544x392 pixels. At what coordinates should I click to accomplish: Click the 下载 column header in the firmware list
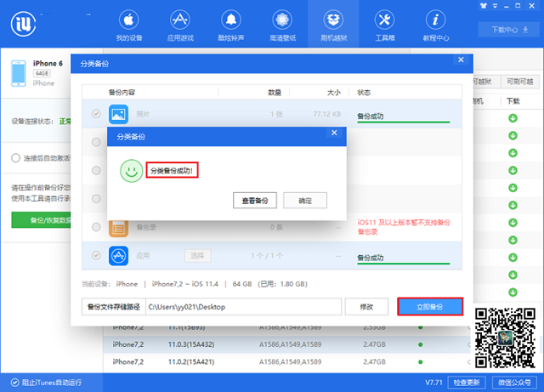coord(513,101)
